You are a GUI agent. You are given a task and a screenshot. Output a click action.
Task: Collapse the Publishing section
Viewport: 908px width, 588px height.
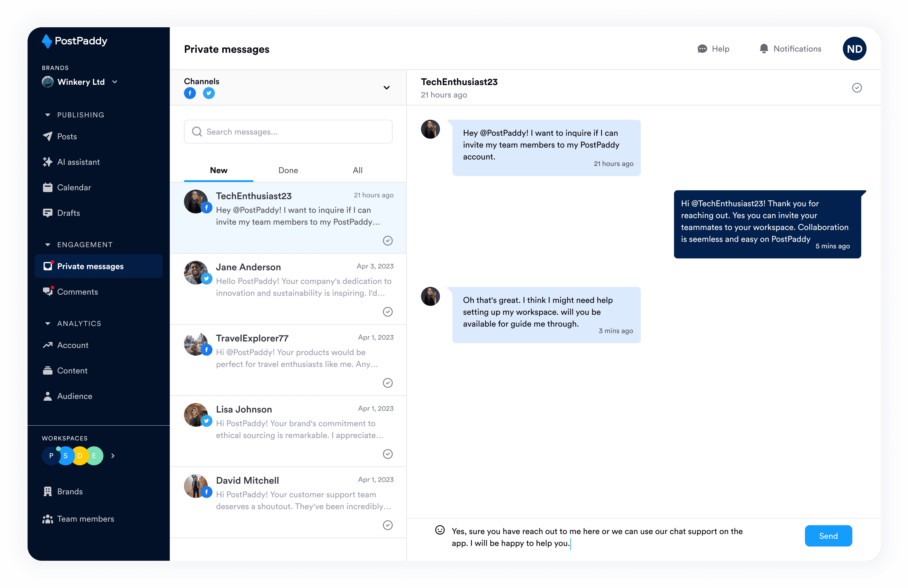click(x=48, y=115)
